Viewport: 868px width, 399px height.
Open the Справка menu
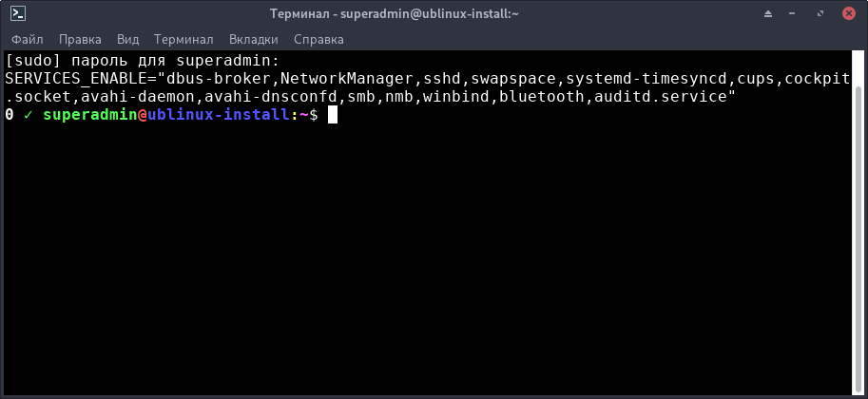click(x=319, y=40)
